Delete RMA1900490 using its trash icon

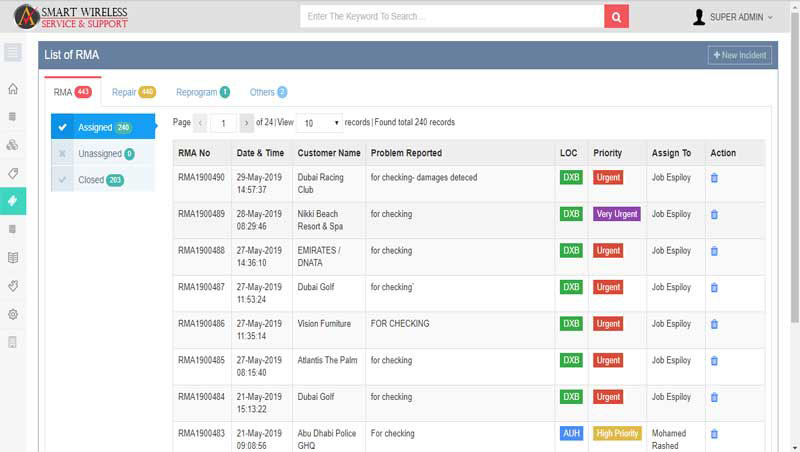[714, 178]
